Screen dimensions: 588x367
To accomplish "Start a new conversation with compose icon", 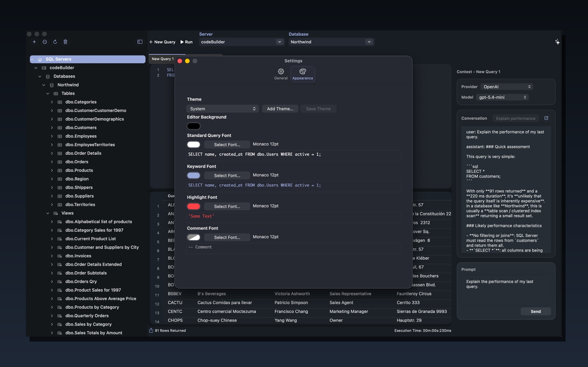I will pos(547,118).
